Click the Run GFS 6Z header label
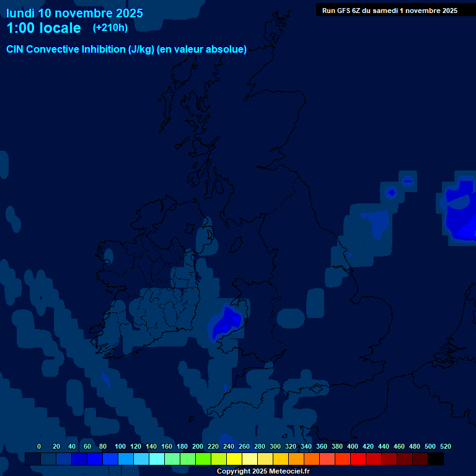The image size is (476, 476). 389,11
